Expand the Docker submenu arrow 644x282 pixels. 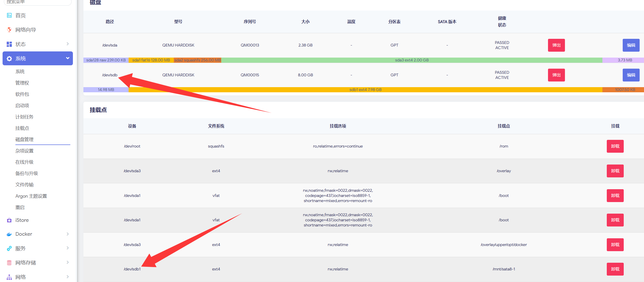(x=68, y=234)
